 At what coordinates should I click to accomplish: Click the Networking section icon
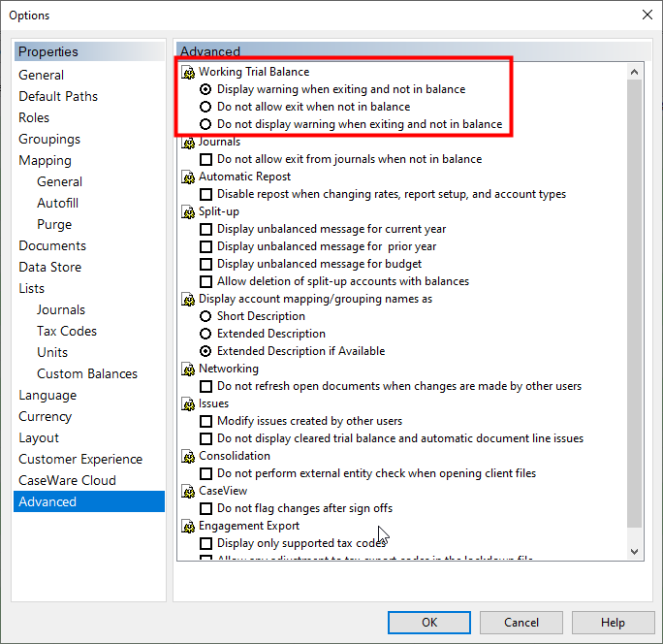click(x=188, y=369)
